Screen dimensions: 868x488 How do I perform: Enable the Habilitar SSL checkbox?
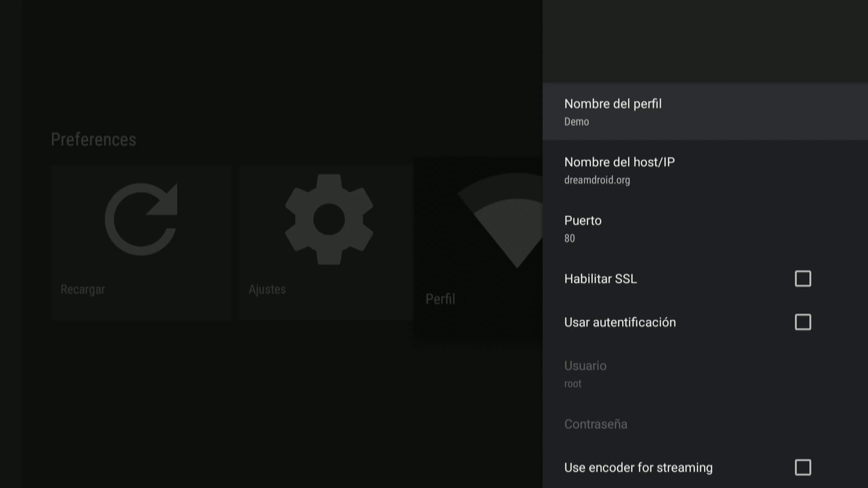point(803,279)
